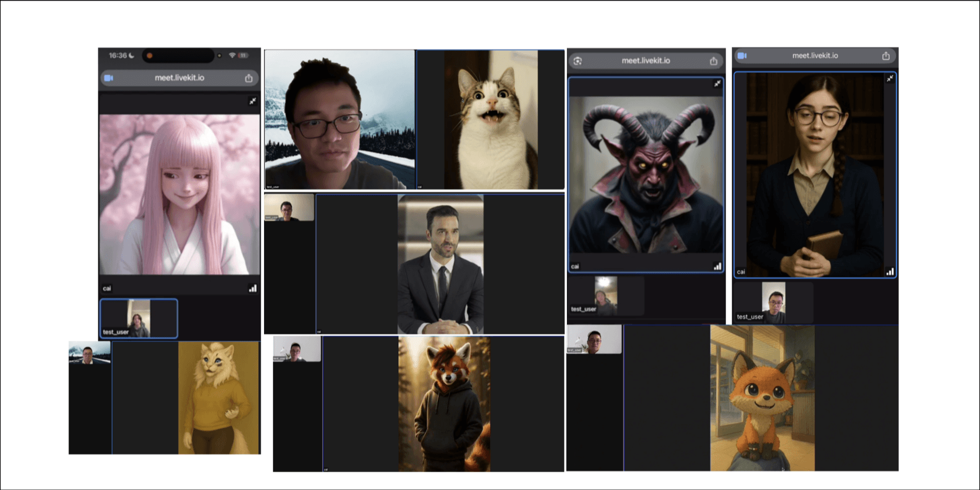Click the blue camera icon above the braided girl avatar

point(742,55)
